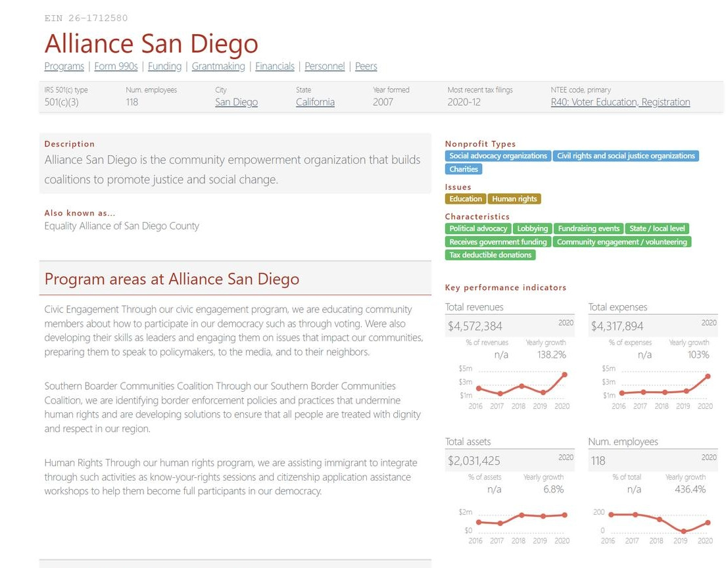This screenshot has width=728, height=568.
Task: Follow the San Diego city link
Action: [236, 102]
